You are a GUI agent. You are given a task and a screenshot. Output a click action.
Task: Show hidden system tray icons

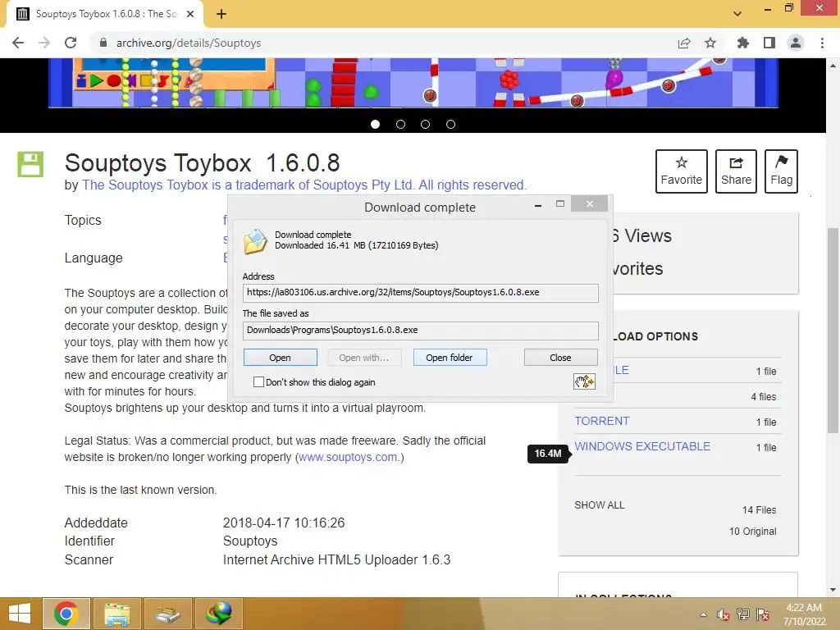tap(703, 614)
